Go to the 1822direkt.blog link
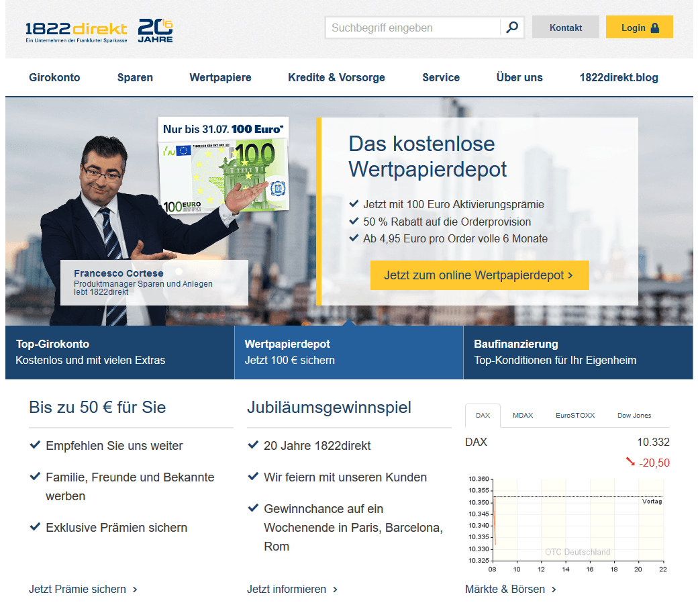Viewport: 700px width, 609px height. [619, 78]
